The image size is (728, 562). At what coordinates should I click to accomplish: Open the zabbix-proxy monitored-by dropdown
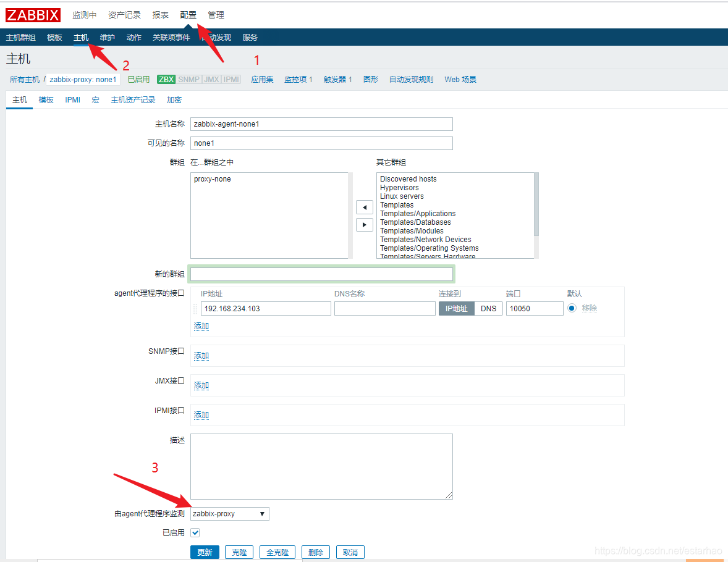229,514
